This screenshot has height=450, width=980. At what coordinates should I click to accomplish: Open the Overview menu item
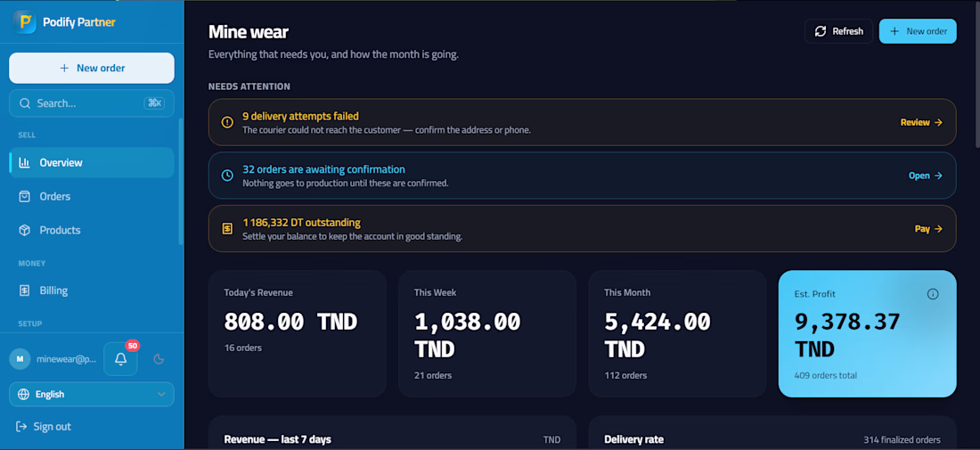(91, 162)
